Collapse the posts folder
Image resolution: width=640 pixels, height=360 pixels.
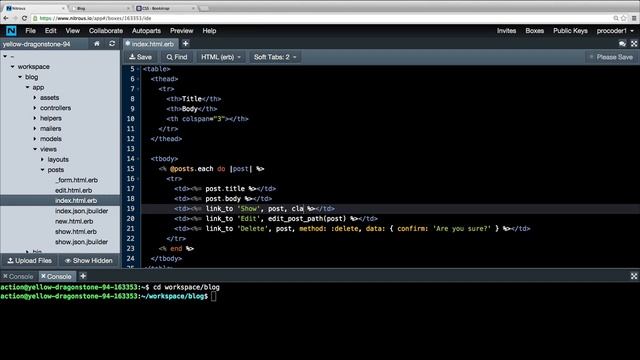(x=42, y=169)
